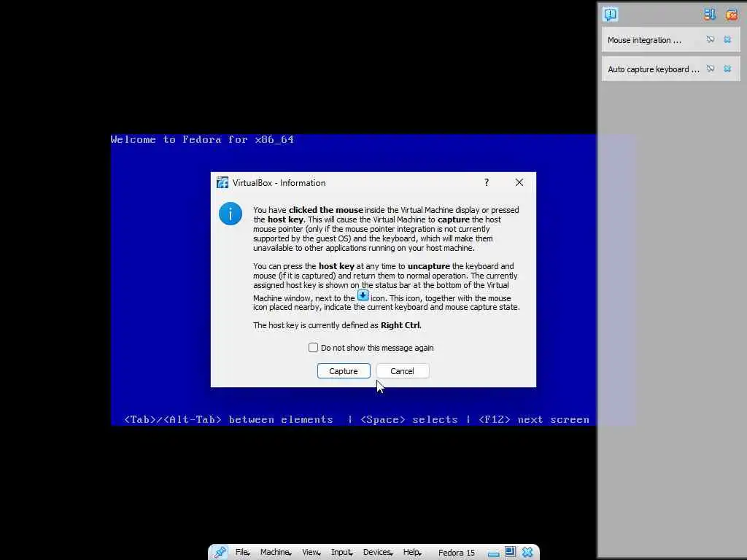The image size is (747, 560).
Task: Check 'Do not show this message again'
Action: tap(313, 348)
